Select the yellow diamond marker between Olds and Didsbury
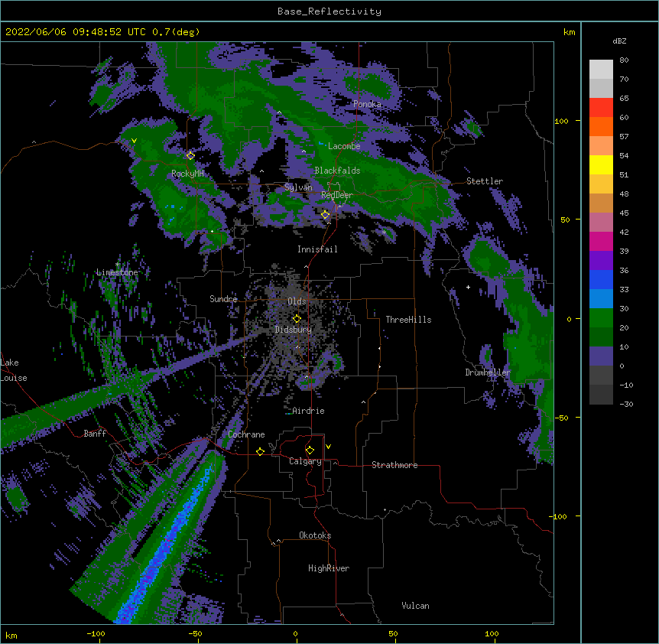The height and width of the screenshot is (644, 659). click(297, 318)
